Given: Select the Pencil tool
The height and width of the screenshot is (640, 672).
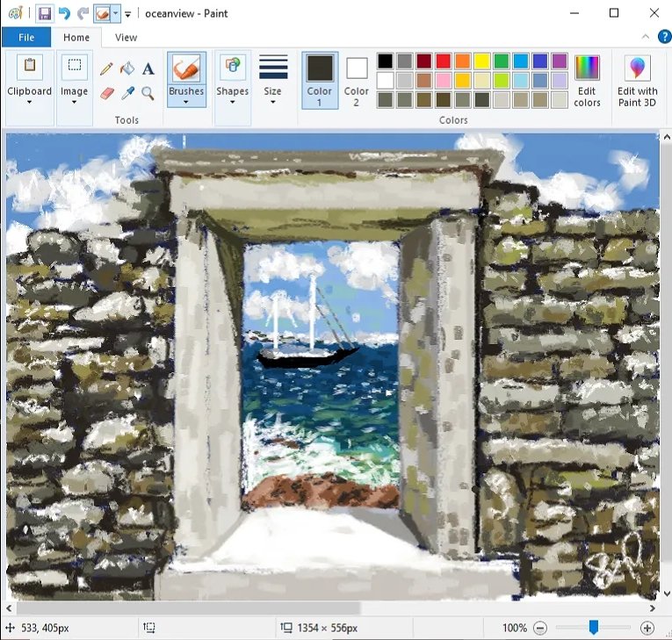Looking at the screenshot, I should click(x=106, y=68).
